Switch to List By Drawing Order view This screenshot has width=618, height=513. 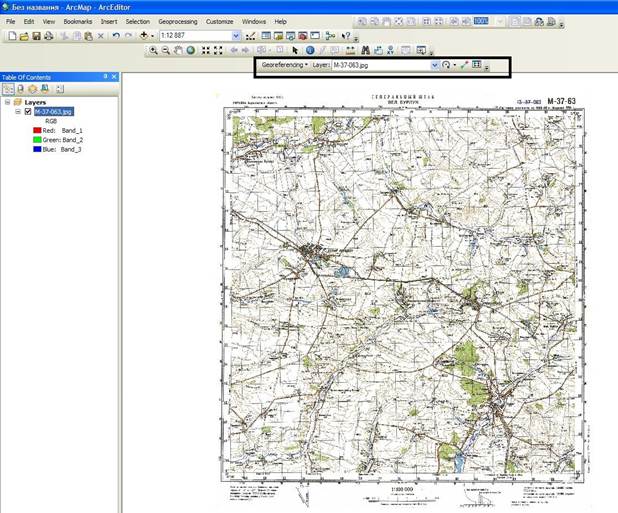click(8, 89)
